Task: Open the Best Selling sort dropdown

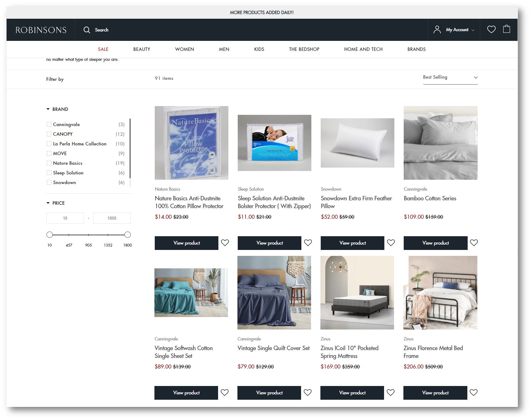Action: tap(450, 77)
